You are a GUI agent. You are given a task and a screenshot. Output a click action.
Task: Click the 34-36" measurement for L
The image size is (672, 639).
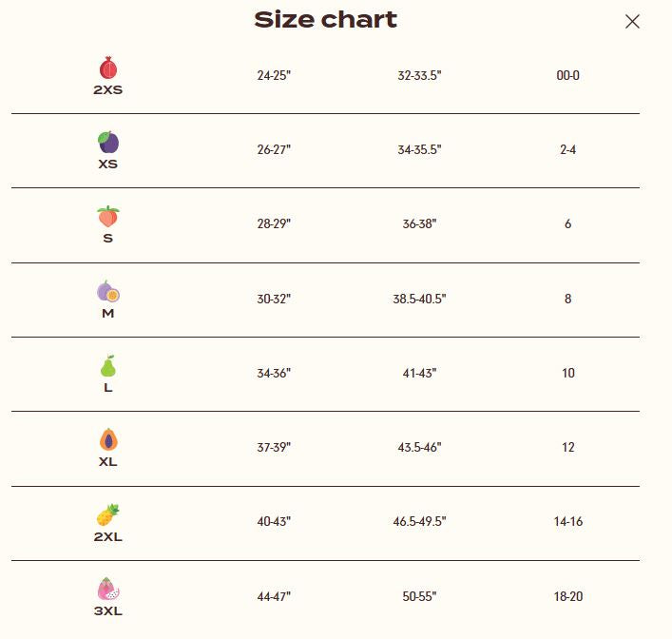pos(274,373)
